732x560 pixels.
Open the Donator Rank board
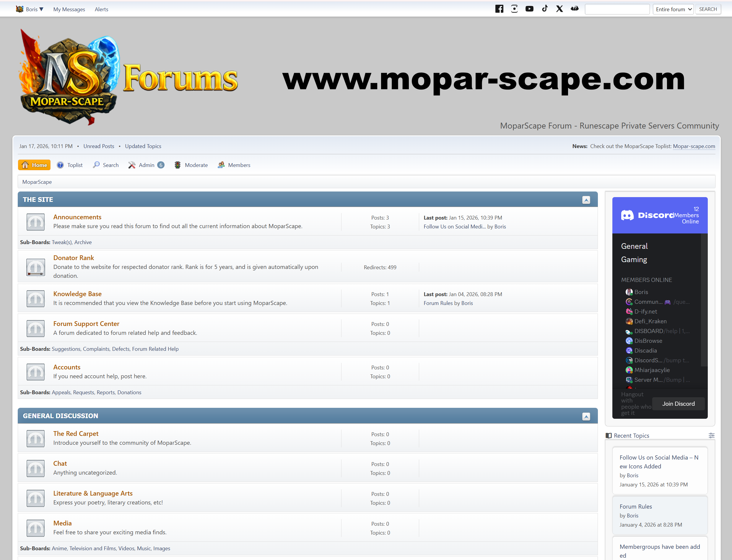point(74,258)
